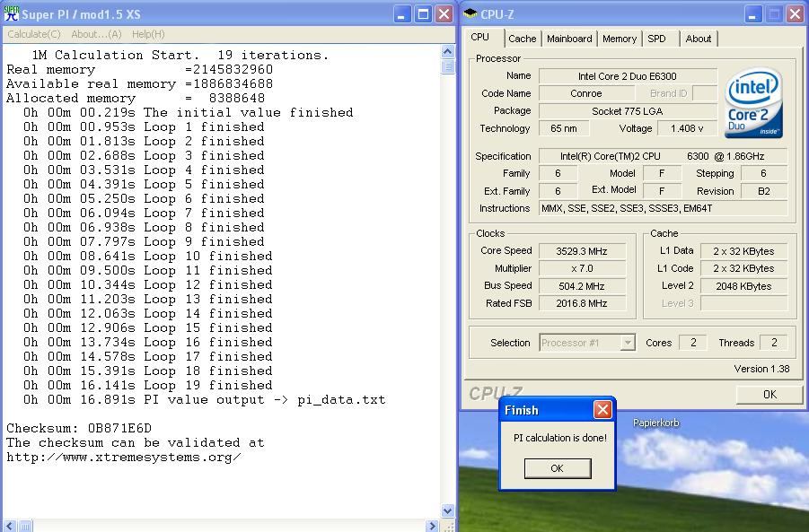The height and width of the screenshot is (532, 809).
Task: Close the Super PI window
Action: [444, 14]
